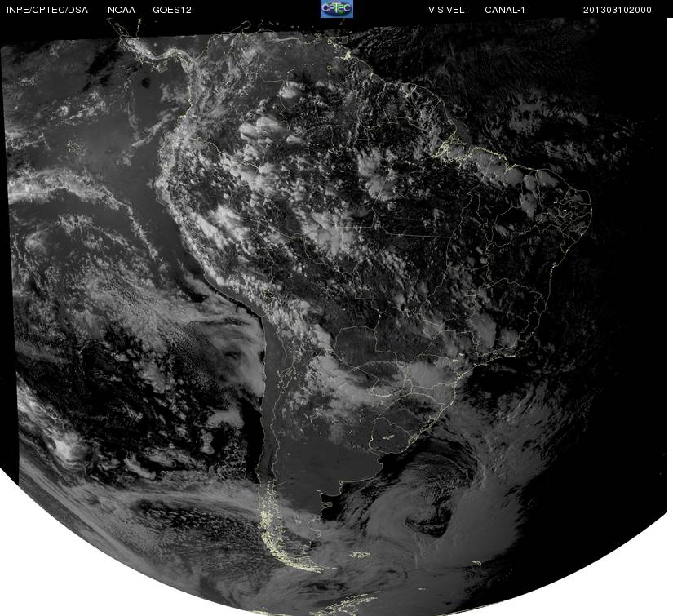Click the 201303102000 timestamp

[618, 10]
